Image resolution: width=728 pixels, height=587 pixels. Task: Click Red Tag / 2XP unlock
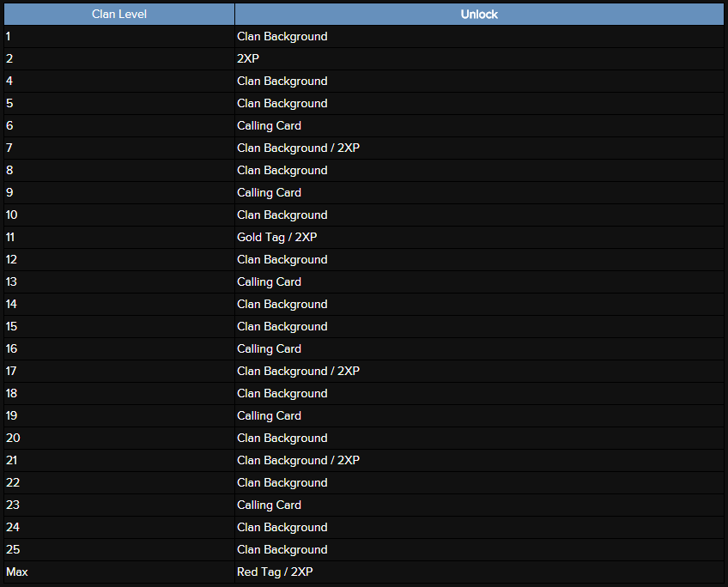tap(479, 572)
